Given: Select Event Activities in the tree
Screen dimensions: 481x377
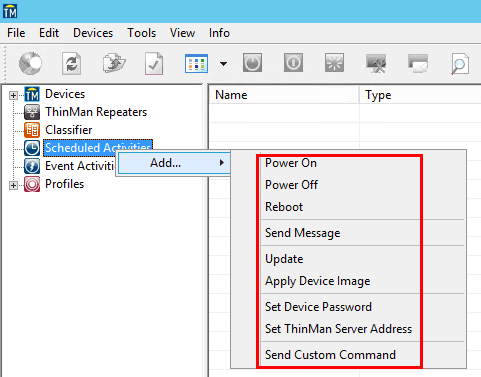Looking at the screenshot, I should coord(80,166).
